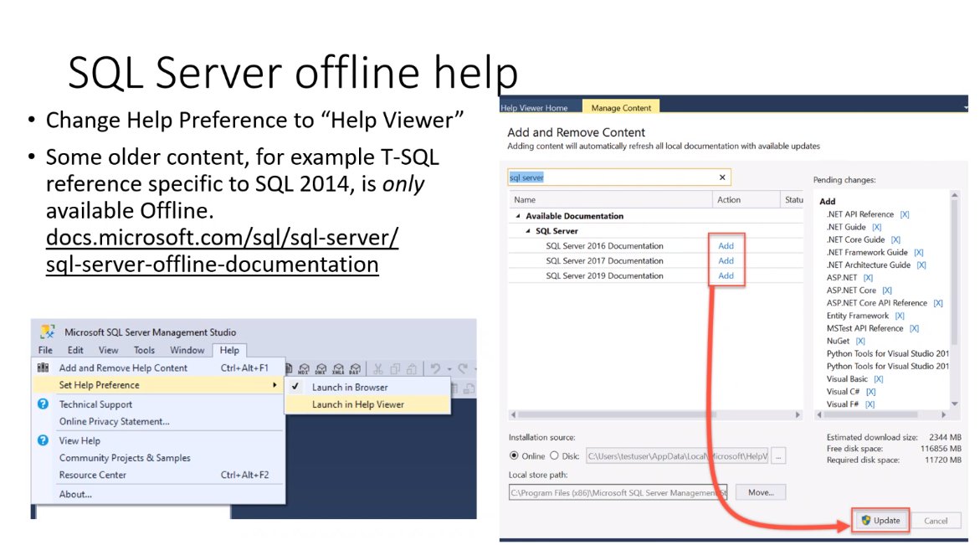The image size is (980, 545).
Task: Remove .NET API Reference from pending changes
Action: click(905, 214)
